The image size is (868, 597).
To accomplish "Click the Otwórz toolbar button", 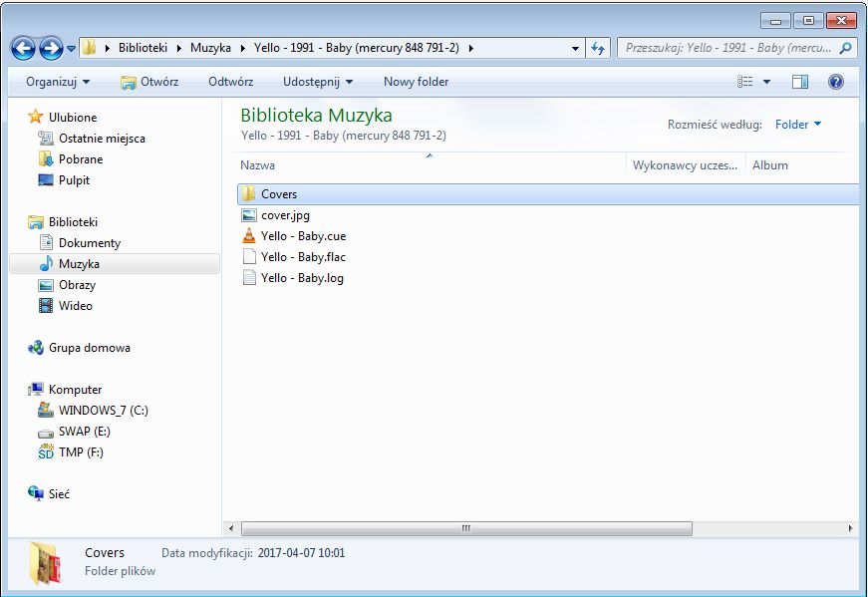I will click(x=149, y=82).
